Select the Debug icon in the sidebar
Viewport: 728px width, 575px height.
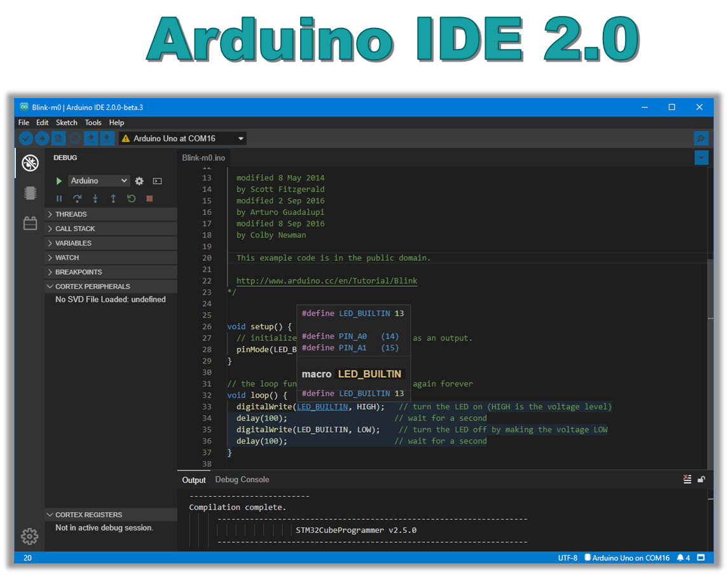pyautogui.click(x=30, y=162)
